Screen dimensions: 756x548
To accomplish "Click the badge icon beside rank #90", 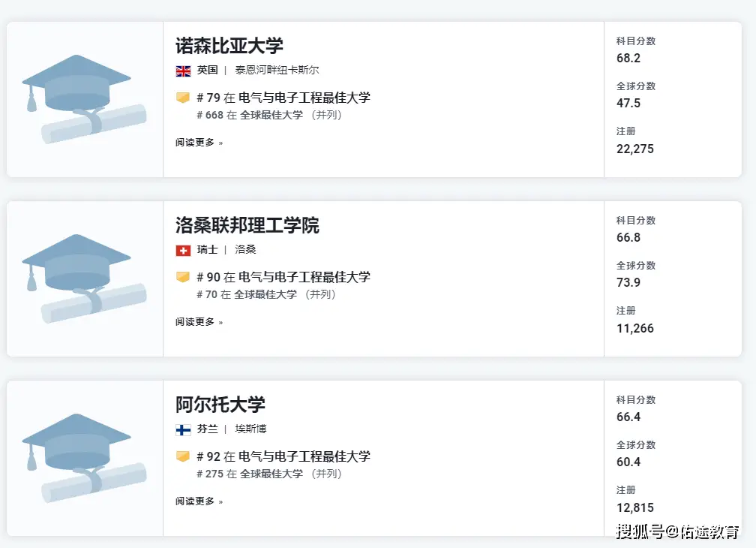I will (183, 277).
